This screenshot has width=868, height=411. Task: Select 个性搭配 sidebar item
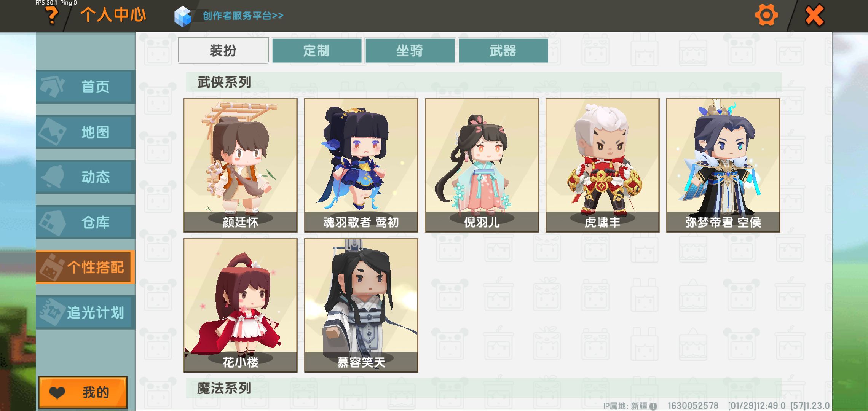(86, 267)
